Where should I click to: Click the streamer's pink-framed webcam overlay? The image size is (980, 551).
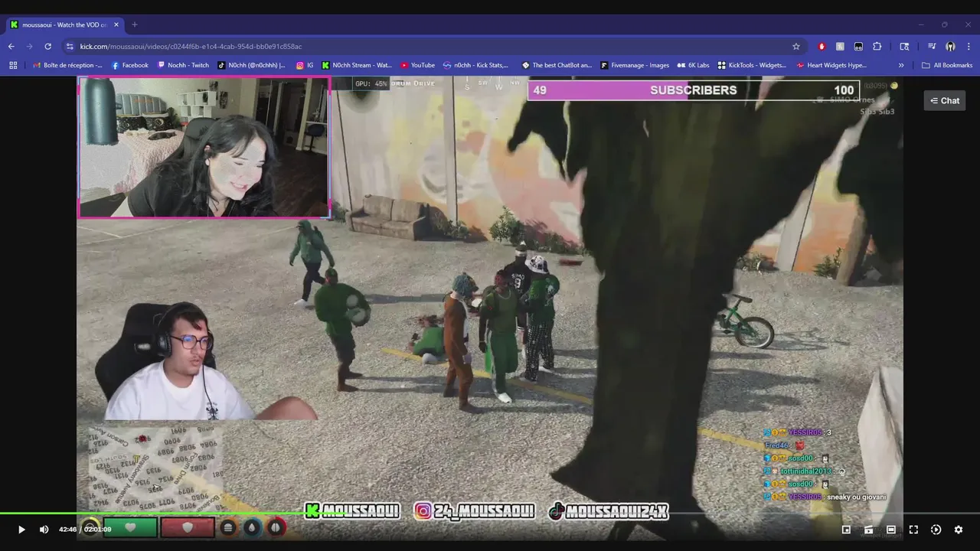coord(204,147)
